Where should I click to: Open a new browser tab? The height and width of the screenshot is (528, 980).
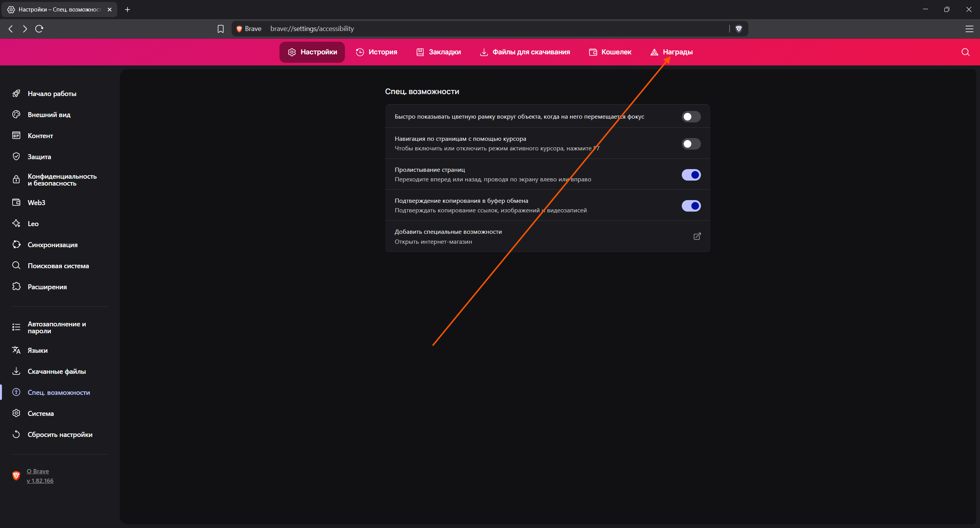click(x=127, y=10)
